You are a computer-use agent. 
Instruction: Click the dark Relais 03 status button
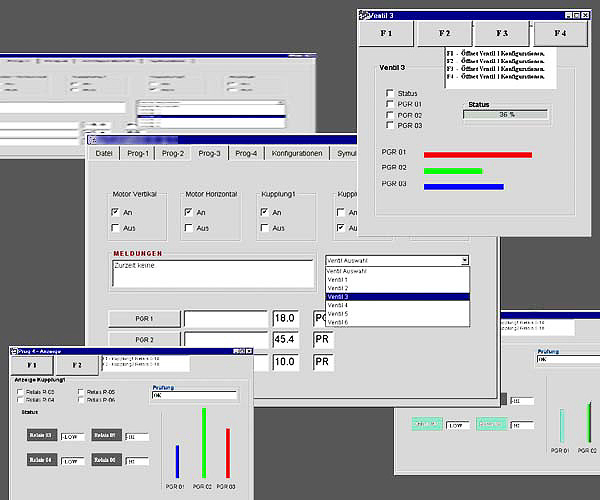click(42, 435)
